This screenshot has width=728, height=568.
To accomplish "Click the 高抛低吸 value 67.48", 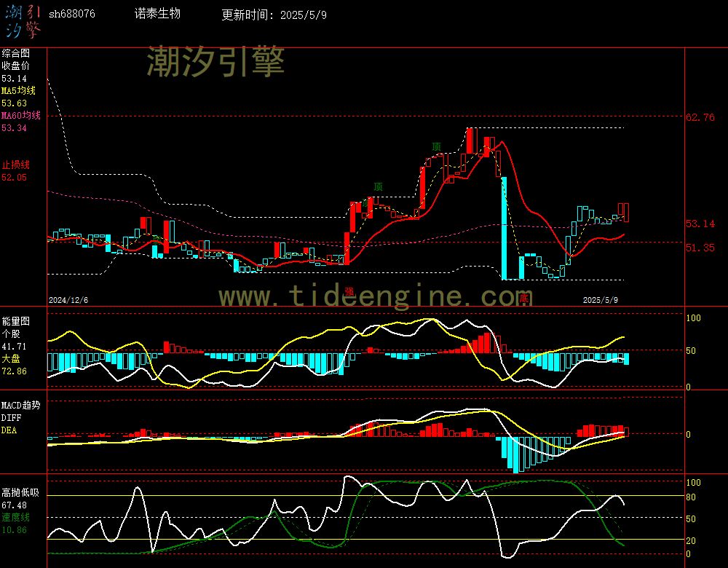I will (14, 505).
